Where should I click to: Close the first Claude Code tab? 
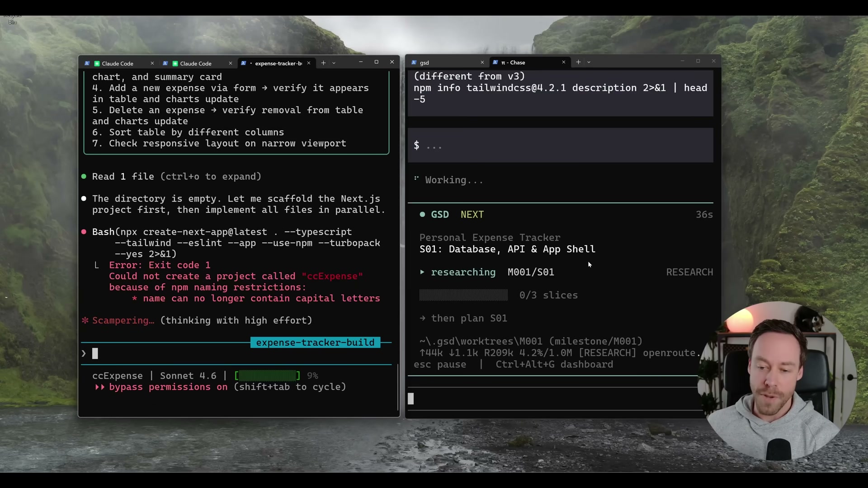(152, 63)
